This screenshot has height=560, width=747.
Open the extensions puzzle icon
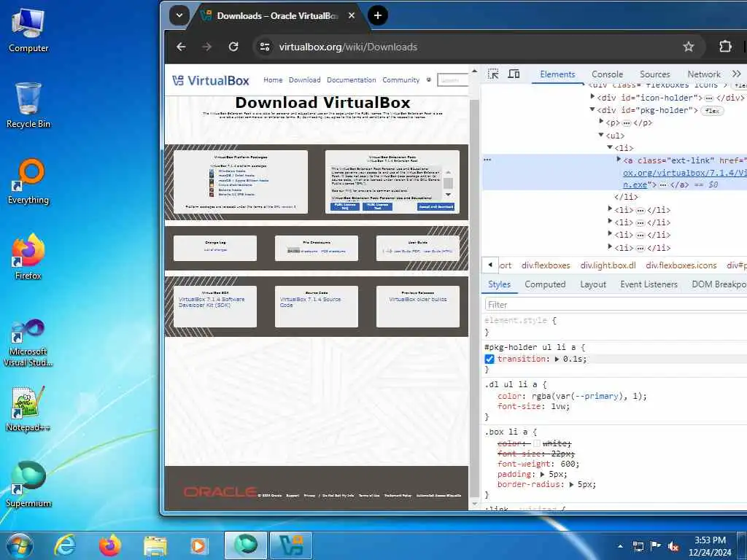click(x=725, y=47)
